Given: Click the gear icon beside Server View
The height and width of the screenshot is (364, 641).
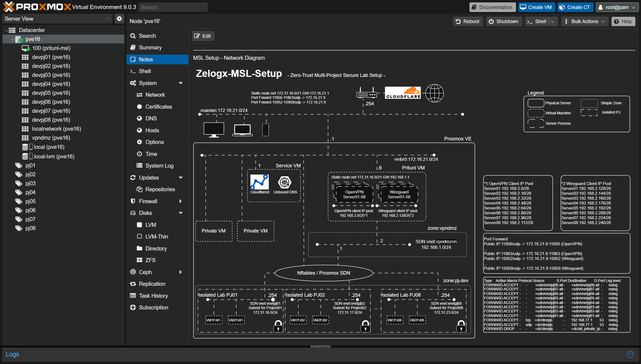Looking at the screenshot, I should click(x=119, y=19).
